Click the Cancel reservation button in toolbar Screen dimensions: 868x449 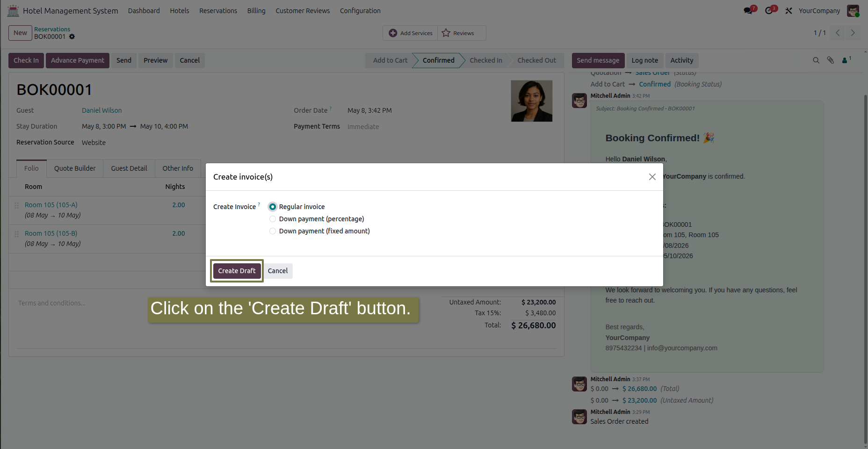(x=190, y=60)
